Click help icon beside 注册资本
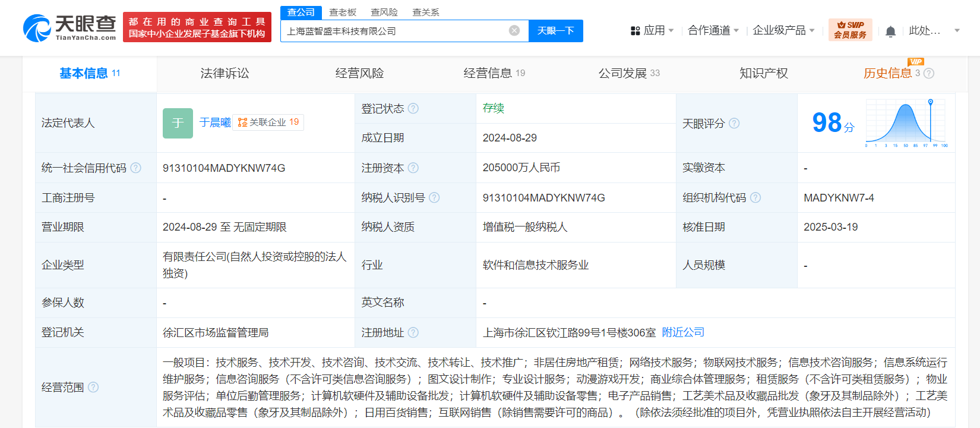 pos(413,168)
